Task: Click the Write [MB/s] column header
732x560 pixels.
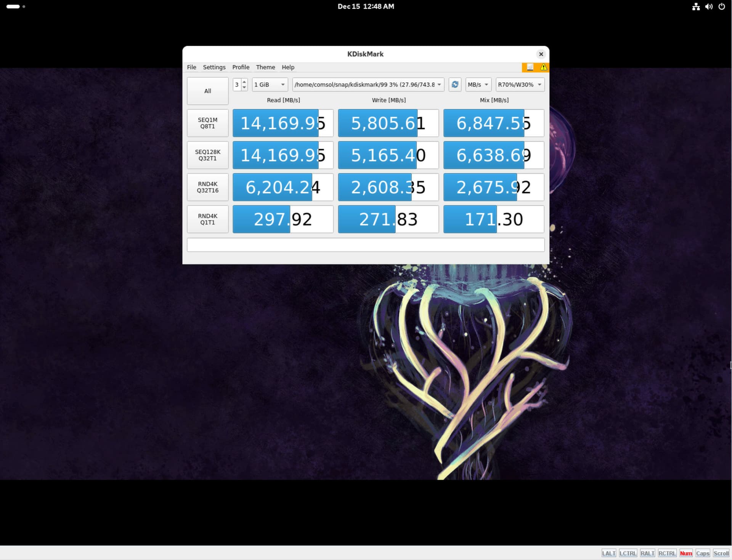Action: click(389, 100)
